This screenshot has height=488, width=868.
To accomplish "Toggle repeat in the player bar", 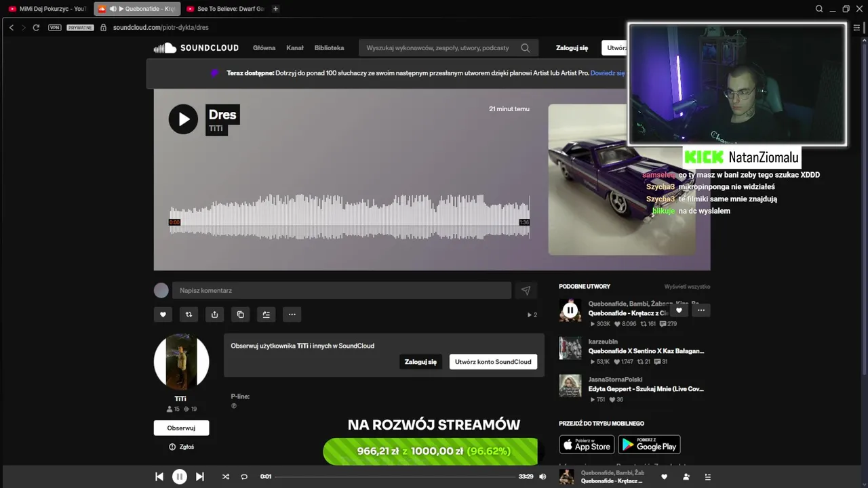I will coord(244,476).
